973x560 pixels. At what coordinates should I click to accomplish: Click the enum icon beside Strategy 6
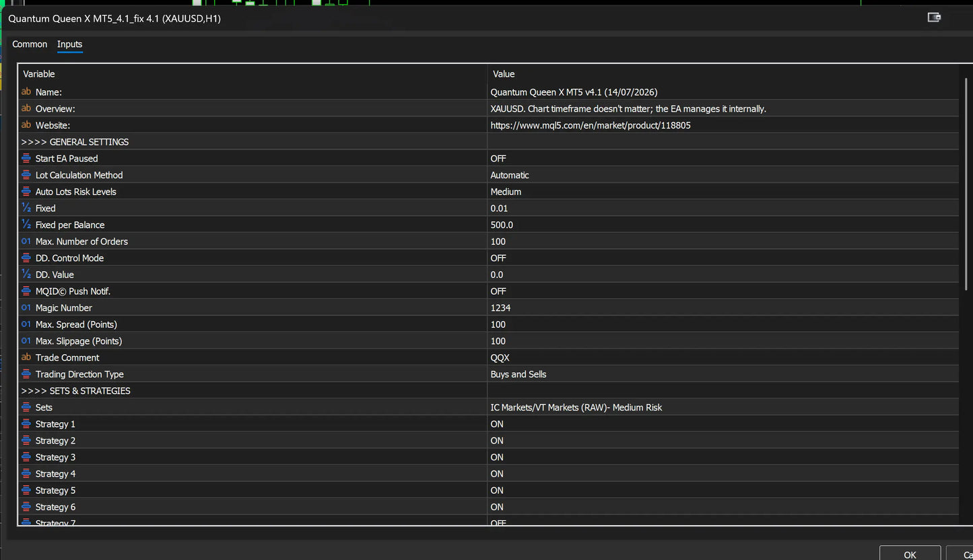26,507
